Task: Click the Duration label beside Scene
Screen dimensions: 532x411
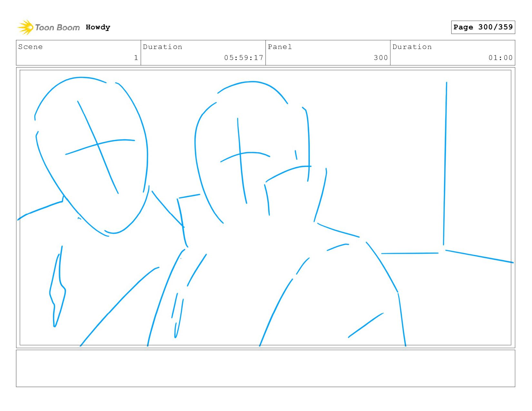Action: point(163,47)
